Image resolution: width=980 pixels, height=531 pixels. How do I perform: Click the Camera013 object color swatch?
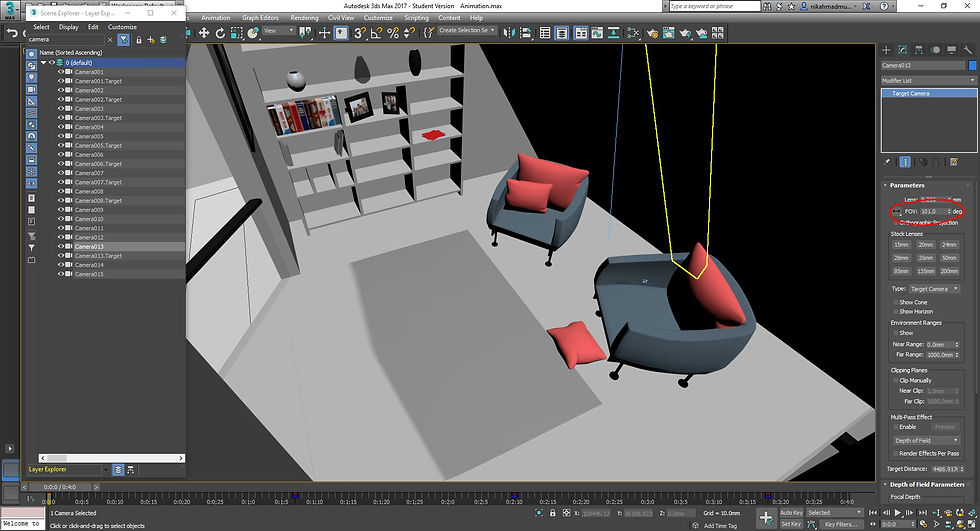pyautogui.click(x=972, y=65)
